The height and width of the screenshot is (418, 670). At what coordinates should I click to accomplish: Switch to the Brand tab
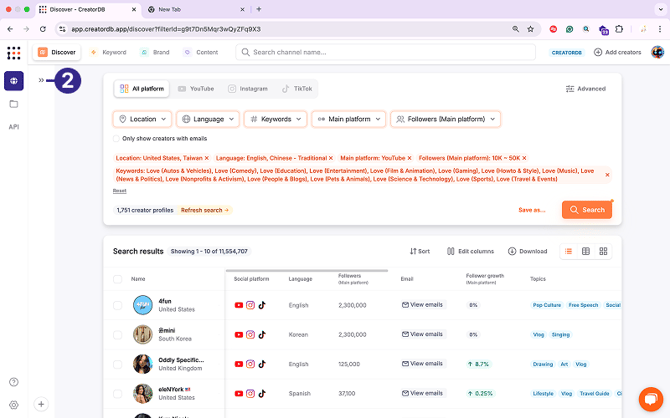[155, 52]
